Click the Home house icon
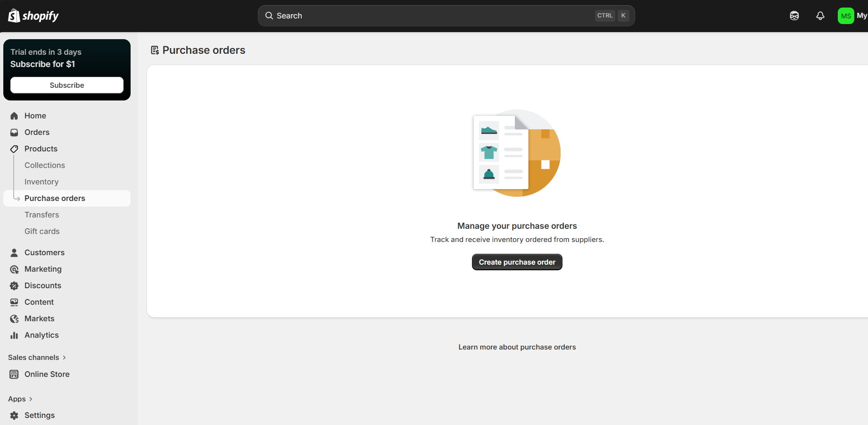Viewport: 868px width, 425px height. pyautogui.click(x=14, y=116)
